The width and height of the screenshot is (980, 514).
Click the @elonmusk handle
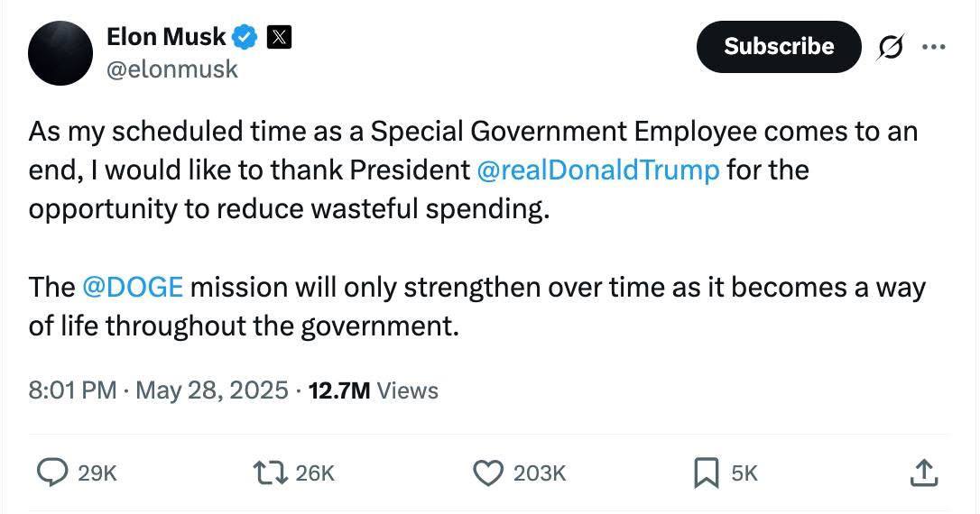tap(172, 69)
